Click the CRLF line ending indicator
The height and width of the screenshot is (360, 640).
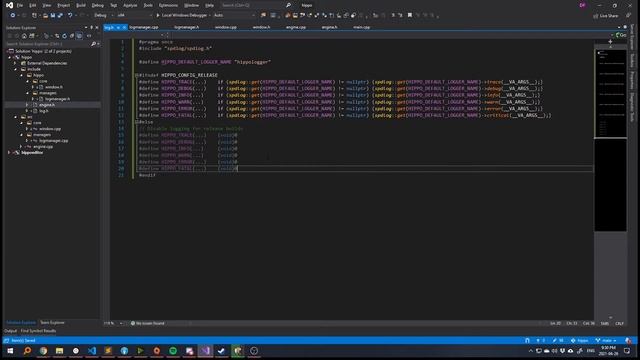(620, 323)
